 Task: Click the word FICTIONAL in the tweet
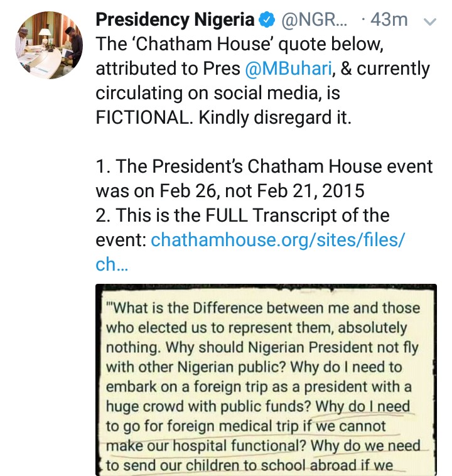[x=144, y=119]
